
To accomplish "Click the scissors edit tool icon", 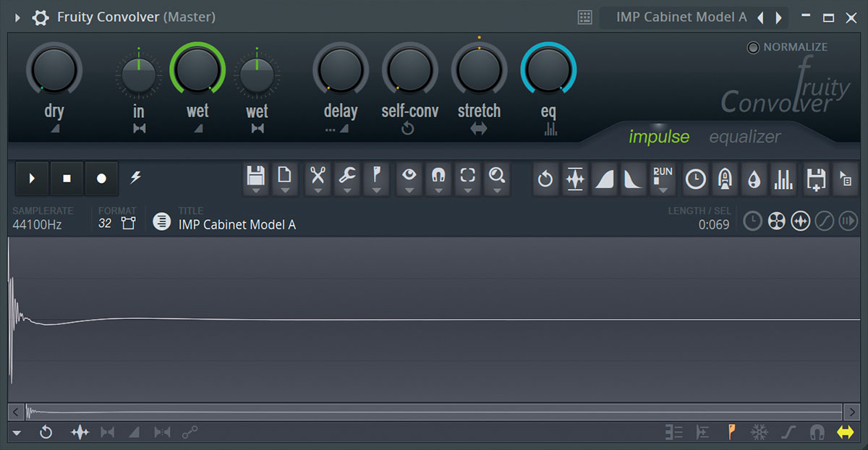I will coord(318,174).
